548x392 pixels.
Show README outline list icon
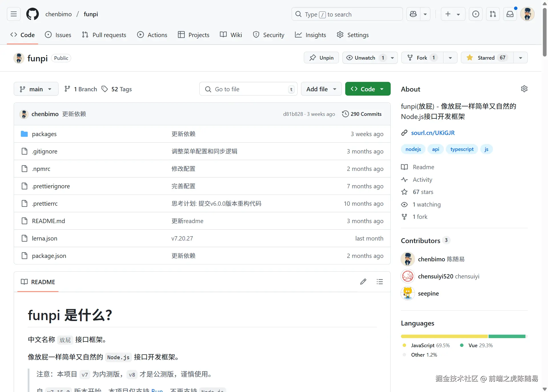click(380, 282)
